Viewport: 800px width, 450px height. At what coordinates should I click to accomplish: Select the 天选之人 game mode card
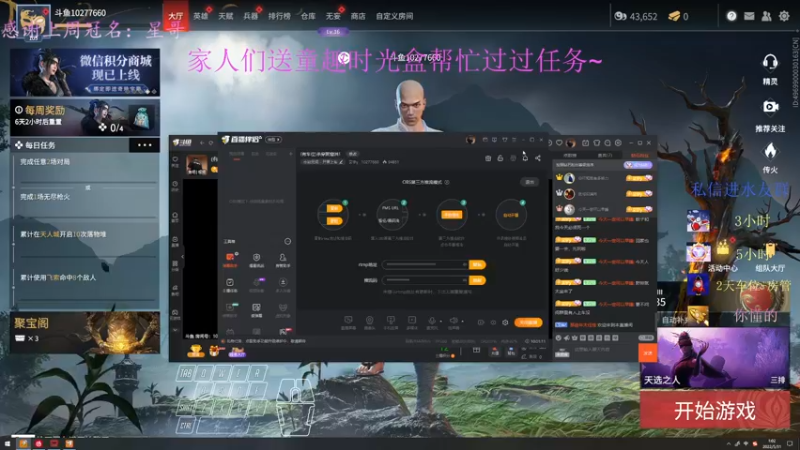[715, 358]
